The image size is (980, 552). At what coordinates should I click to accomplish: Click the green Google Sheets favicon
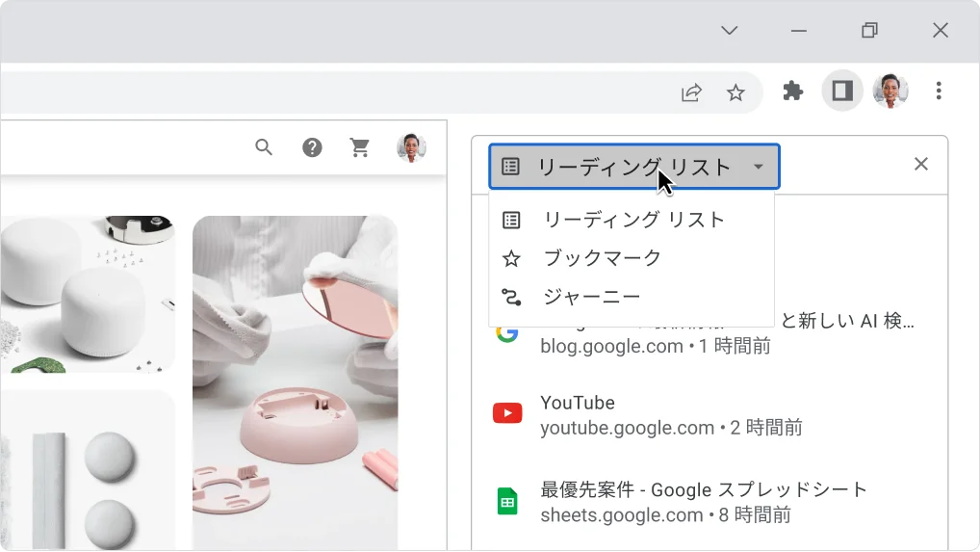click(507, 501)
